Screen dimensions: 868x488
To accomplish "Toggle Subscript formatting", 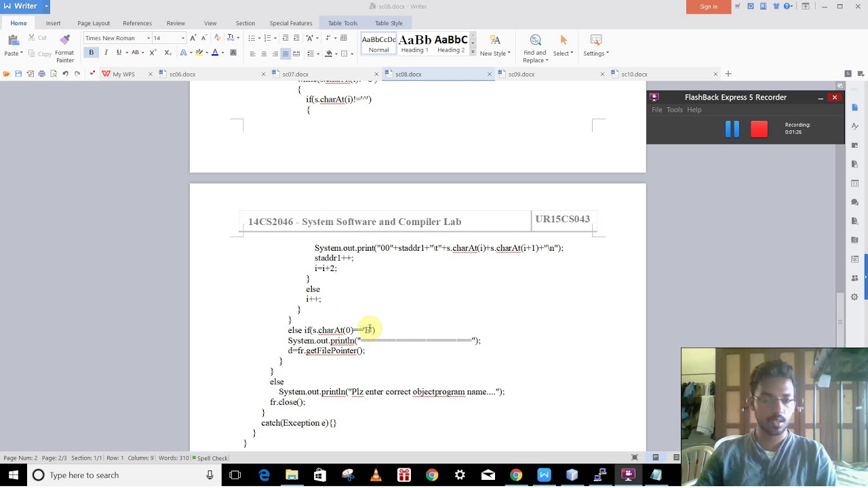I will [x=167, y=53].
